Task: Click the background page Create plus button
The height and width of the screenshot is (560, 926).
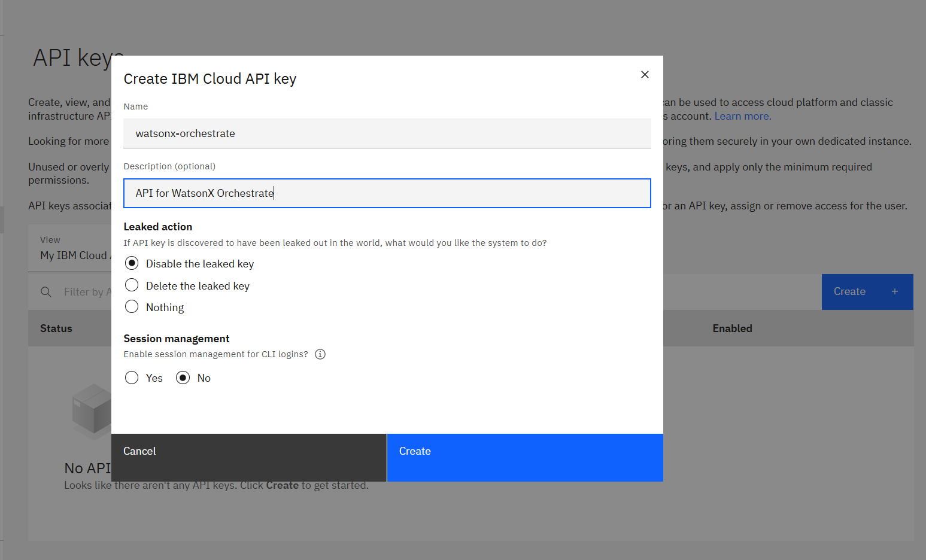Action: tap(867, 292)
